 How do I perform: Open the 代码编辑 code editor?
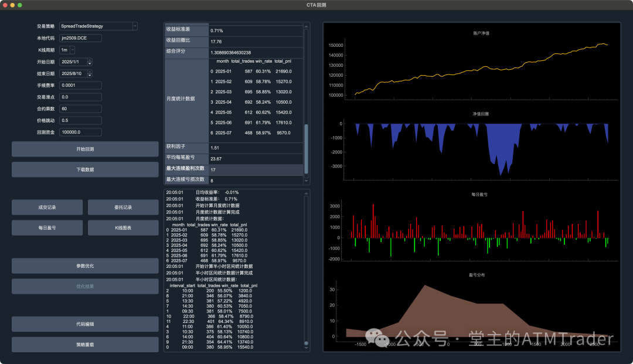[x=85, y=324]
